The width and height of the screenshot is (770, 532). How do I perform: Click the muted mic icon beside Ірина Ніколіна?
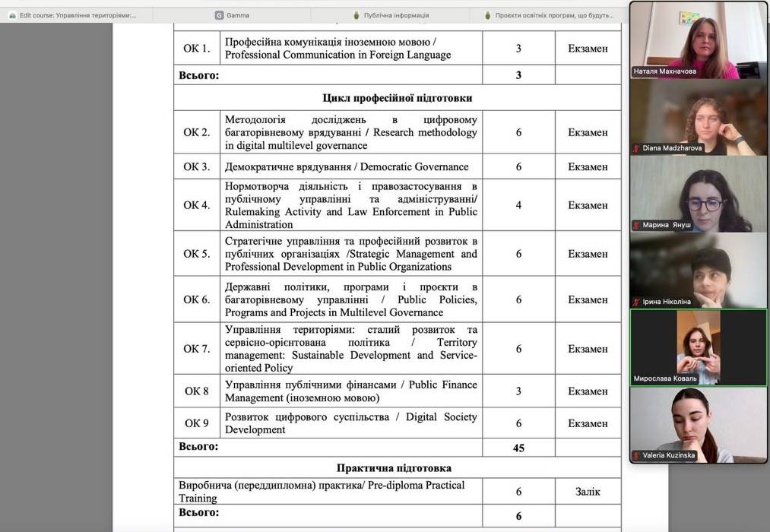pos(637,302)
